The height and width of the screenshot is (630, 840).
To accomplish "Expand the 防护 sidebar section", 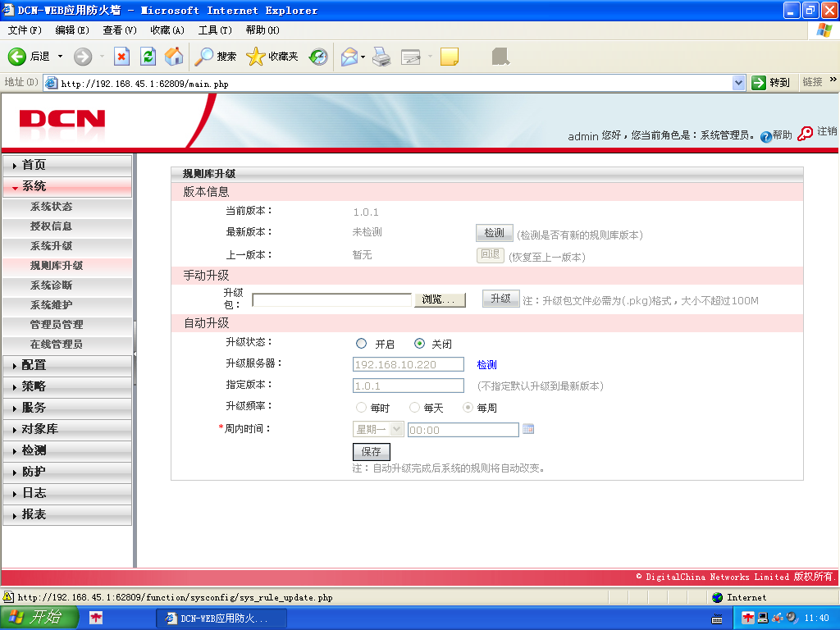I will pyautogui.click(x=67, y=472).
